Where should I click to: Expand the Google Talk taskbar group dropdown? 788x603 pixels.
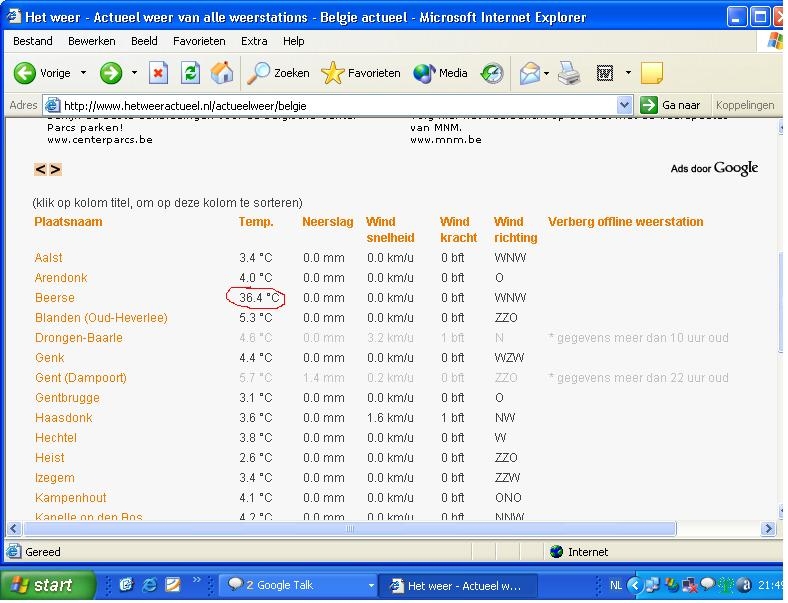tap(371, 585)
